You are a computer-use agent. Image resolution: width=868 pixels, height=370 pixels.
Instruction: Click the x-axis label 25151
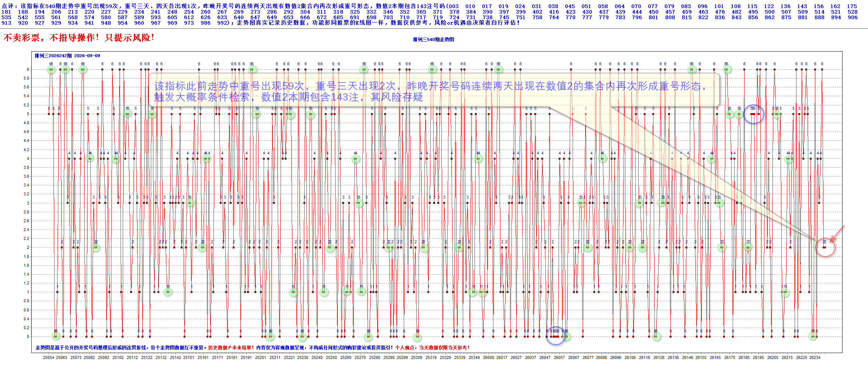pos(188,357)
